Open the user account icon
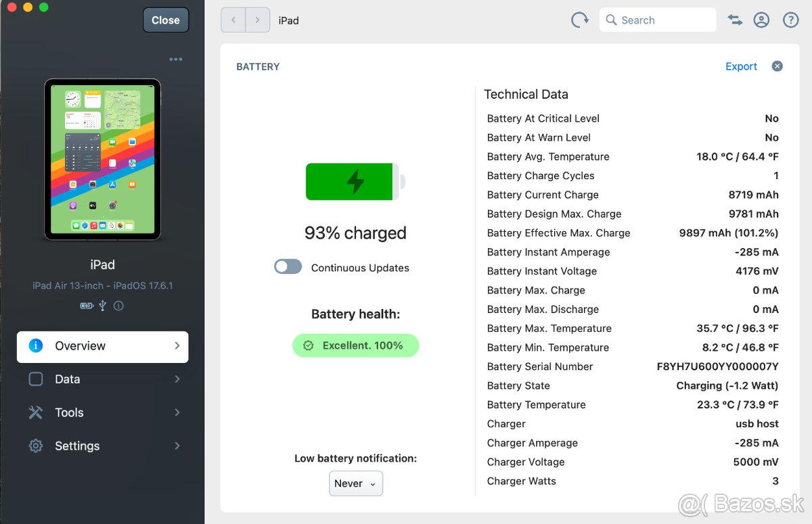Viewport: 812px width, 524px height. point(761,20)
